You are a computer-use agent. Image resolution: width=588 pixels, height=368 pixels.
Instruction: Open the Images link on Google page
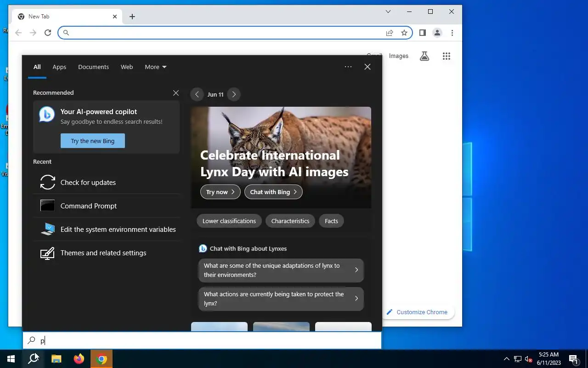pyautogui.click(x=399, y=56)
